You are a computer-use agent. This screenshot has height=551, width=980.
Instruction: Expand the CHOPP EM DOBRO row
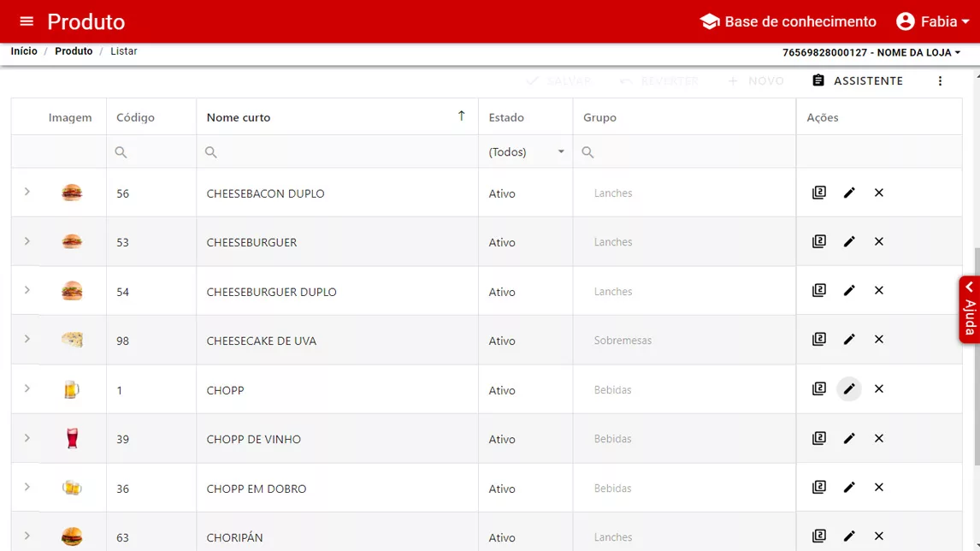(27, 487)
